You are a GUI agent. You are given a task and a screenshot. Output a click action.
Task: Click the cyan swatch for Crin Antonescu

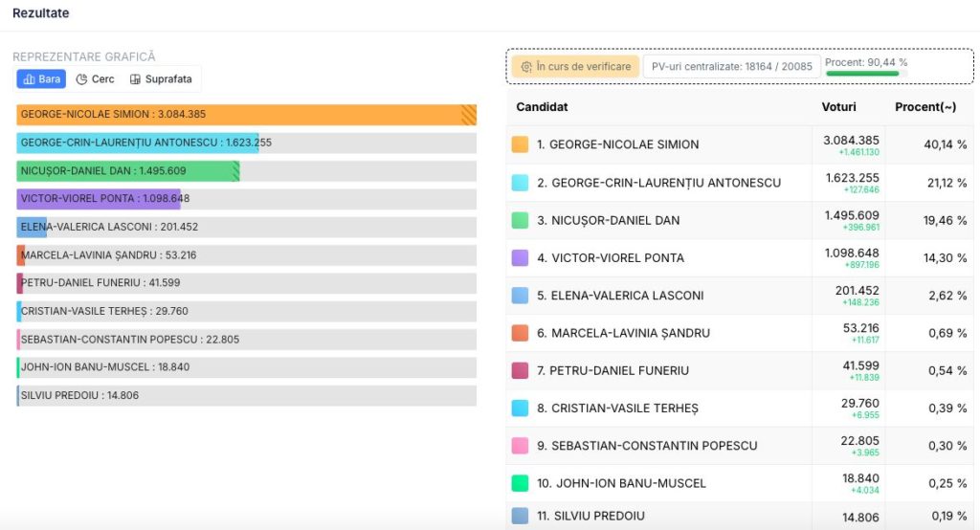coord(520,183)
